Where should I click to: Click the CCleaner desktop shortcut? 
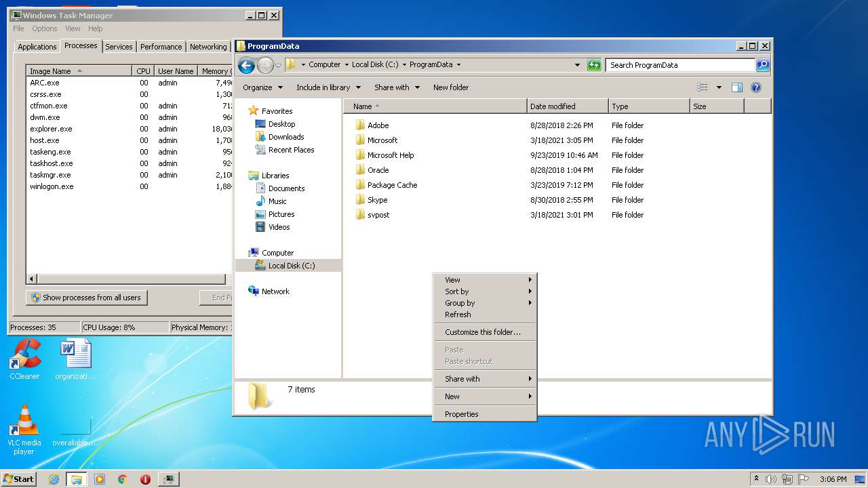(24, 359)
